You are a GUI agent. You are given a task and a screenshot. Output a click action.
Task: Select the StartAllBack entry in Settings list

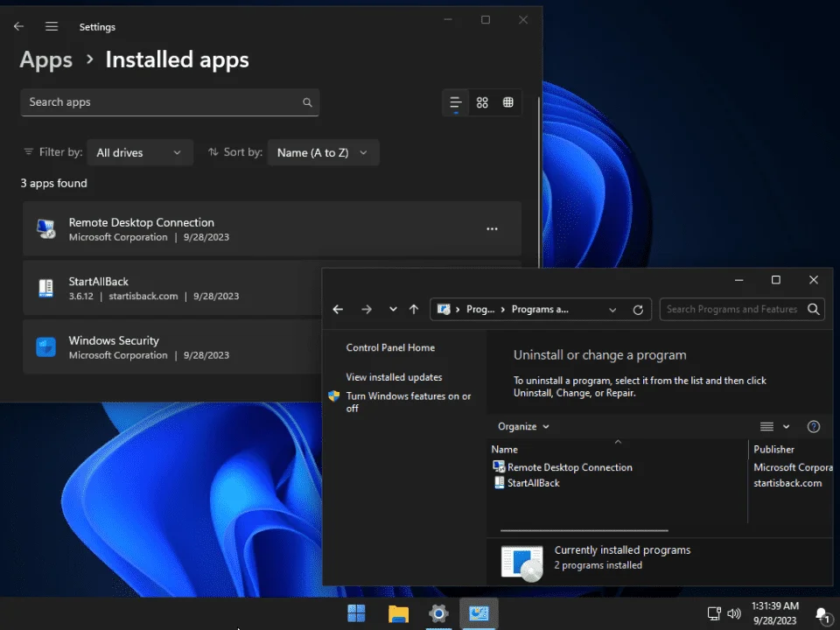click(x=172, y=288)
